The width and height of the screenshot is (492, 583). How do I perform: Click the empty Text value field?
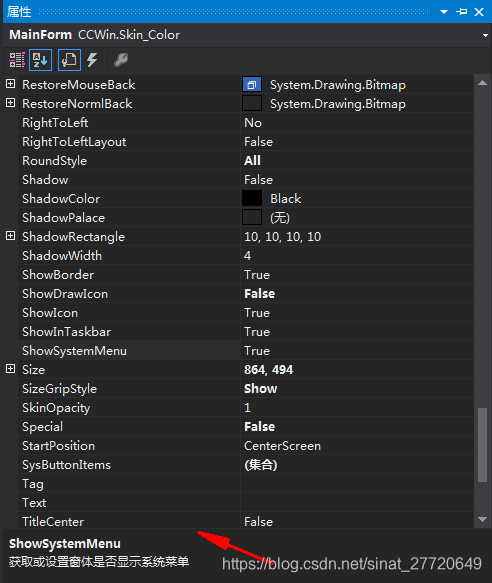(x=357, y=503)
